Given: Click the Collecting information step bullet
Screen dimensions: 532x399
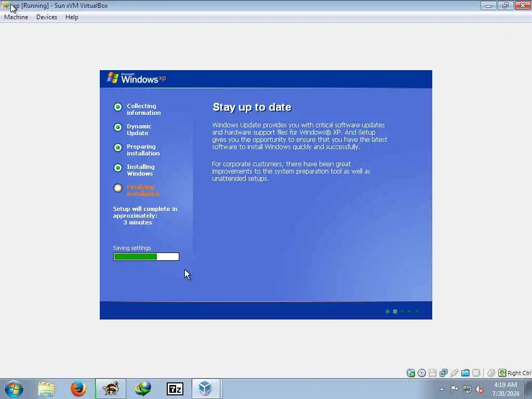Looking at the screenshot, I should pos(118,107).
